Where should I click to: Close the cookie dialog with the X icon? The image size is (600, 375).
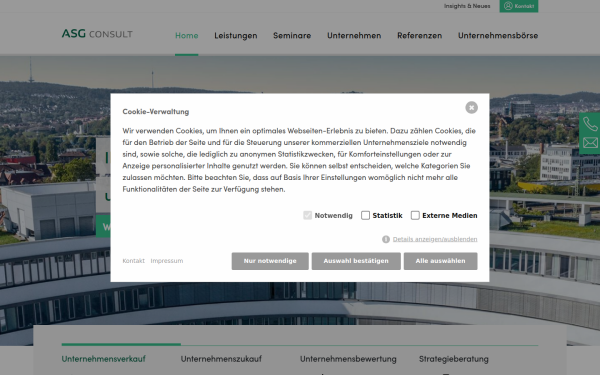pyautogui.click(x=471, y=108)
